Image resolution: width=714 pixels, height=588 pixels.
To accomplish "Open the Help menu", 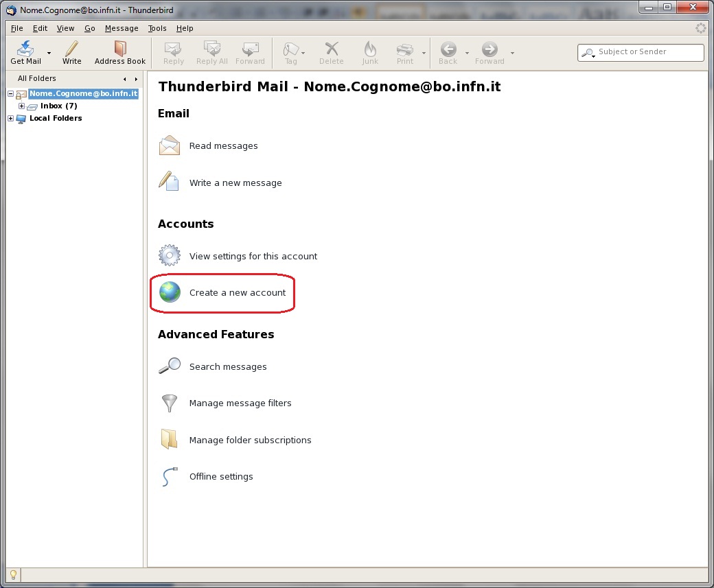I will (x=185, y=28).
